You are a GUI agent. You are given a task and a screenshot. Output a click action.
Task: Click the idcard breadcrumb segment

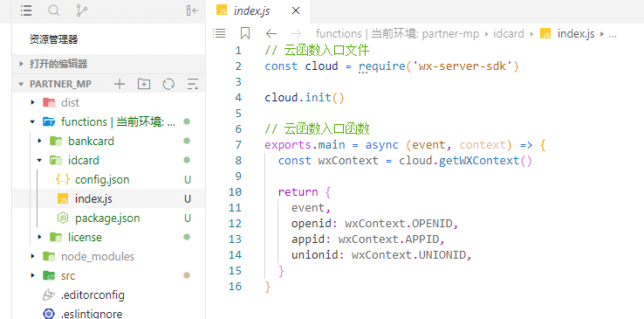click(x=509, y=34)
